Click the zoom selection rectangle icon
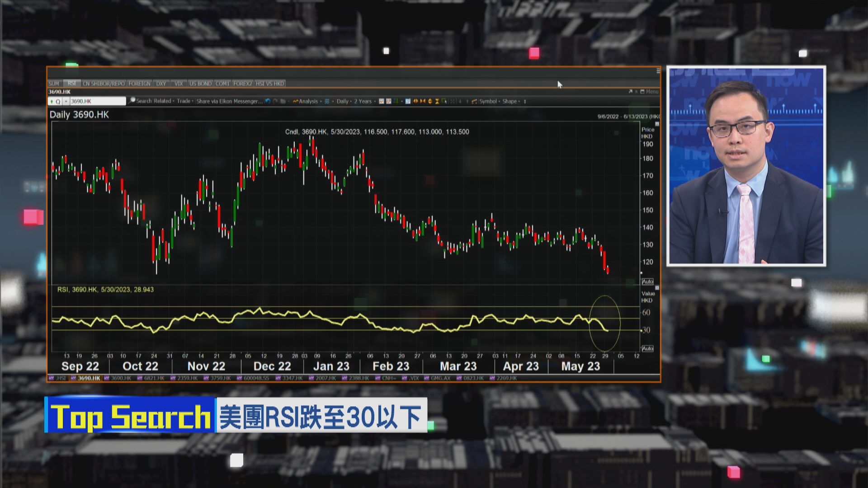Screen dimensions: 868x488 point(444,101)
